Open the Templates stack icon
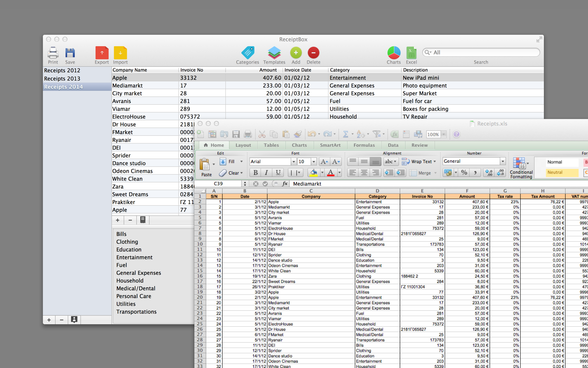 [x=274, y=53]
